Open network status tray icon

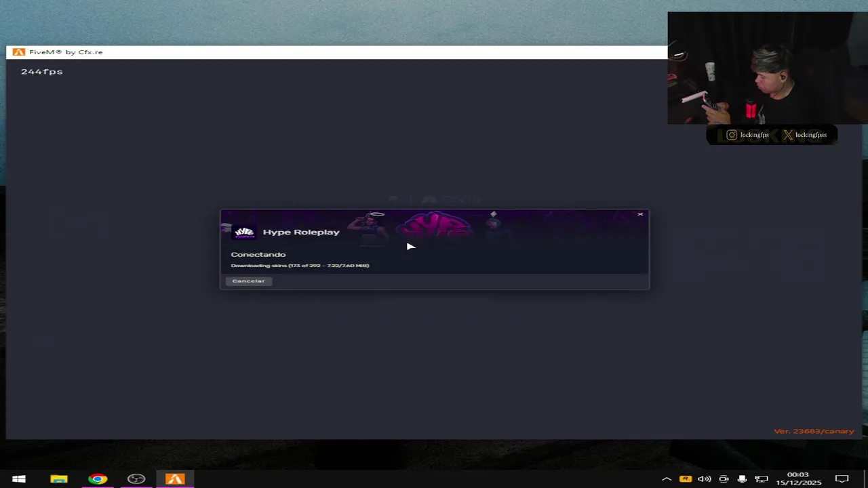tap(761, 479)
